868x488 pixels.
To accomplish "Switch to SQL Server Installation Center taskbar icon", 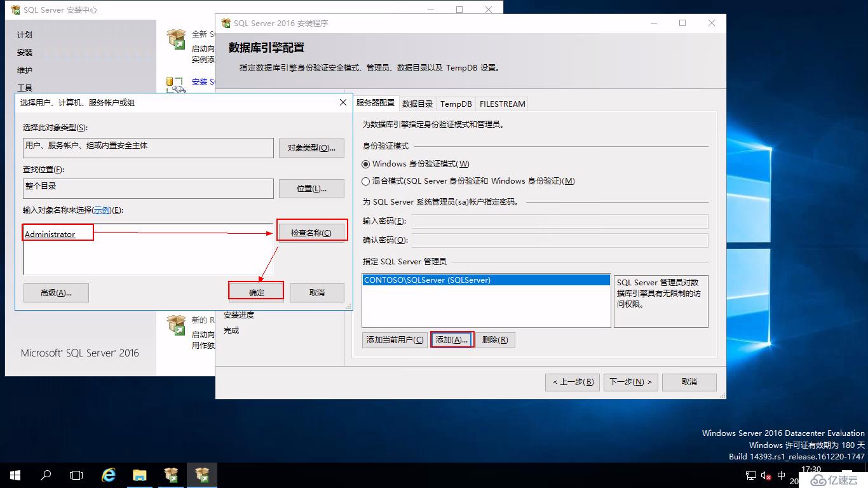I will pos(171,475).
